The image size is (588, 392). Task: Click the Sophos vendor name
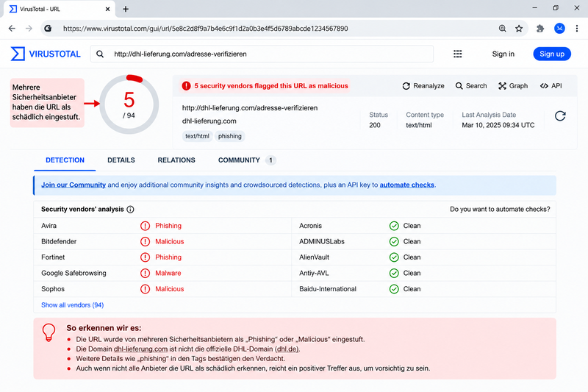point(53,289)
